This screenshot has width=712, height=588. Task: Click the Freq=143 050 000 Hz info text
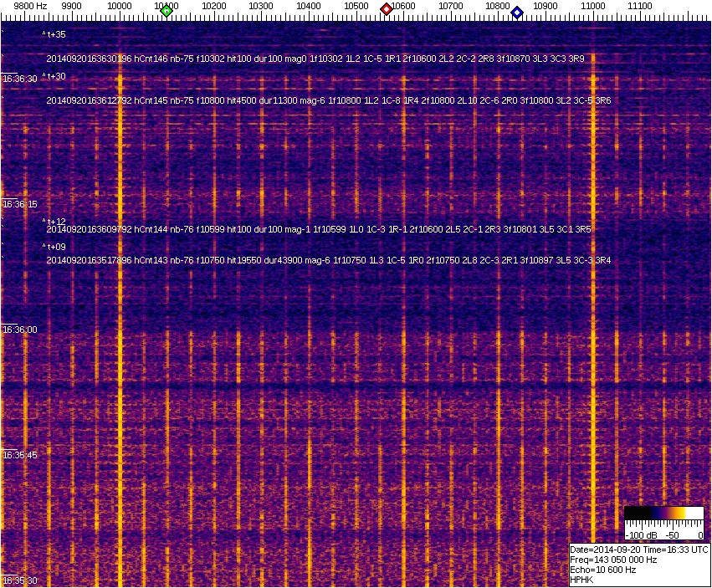coord(613,560)
